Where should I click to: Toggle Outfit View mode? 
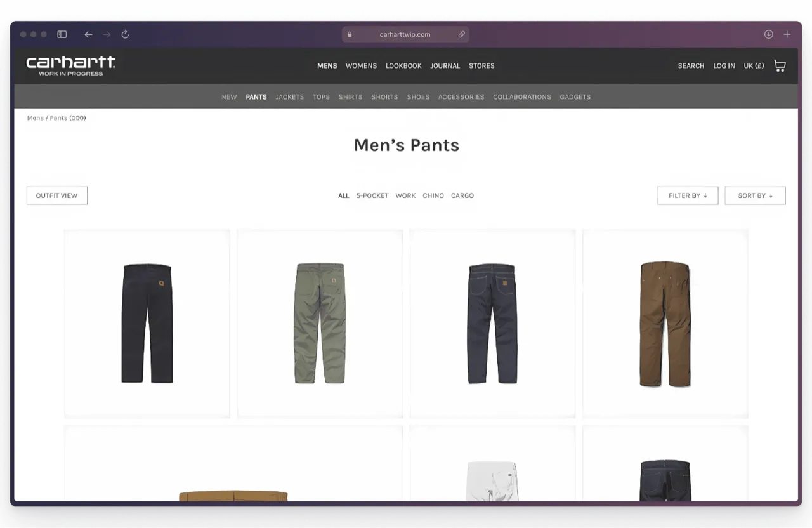(x=56, y=195)
